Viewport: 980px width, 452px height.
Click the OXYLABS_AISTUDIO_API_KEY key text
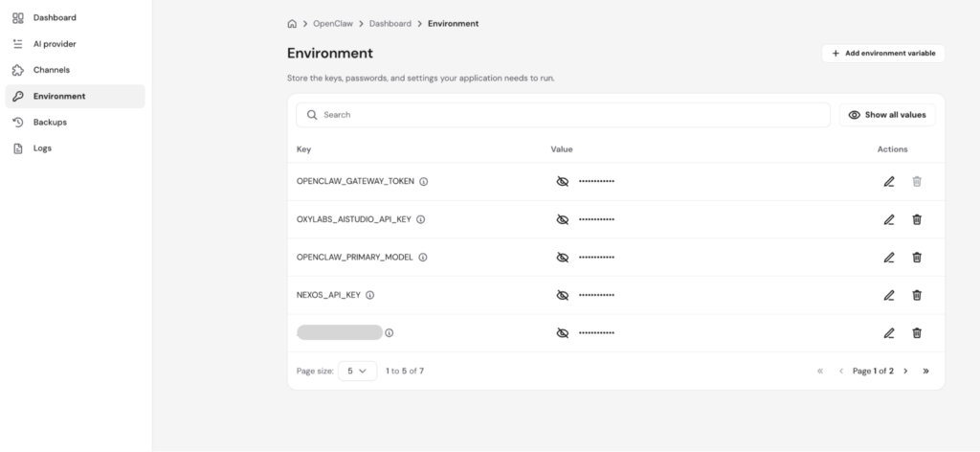[x=354, y=219]
